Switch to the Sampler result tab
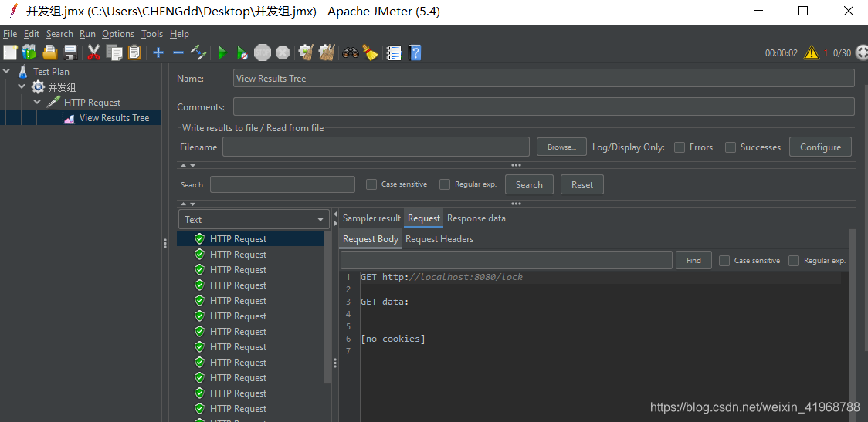The image size is (868, 422). 371,218
